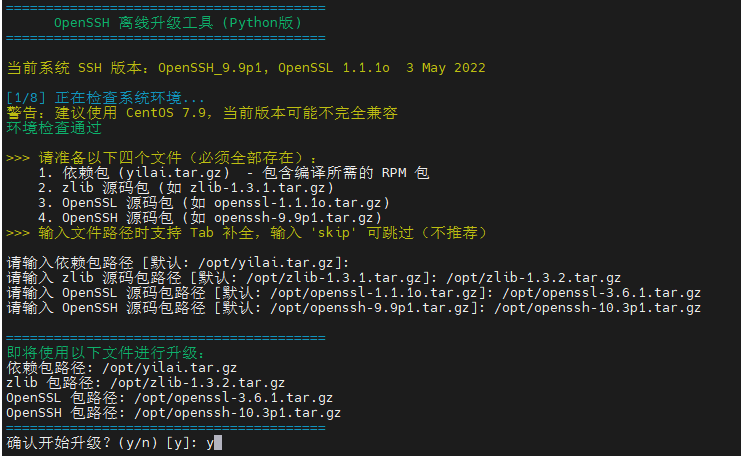Click the summary dependency path /opt/yilai.tar.gz
Image resolution: width=741 pixels, height=456 pixels.
(x=170, y=368)
